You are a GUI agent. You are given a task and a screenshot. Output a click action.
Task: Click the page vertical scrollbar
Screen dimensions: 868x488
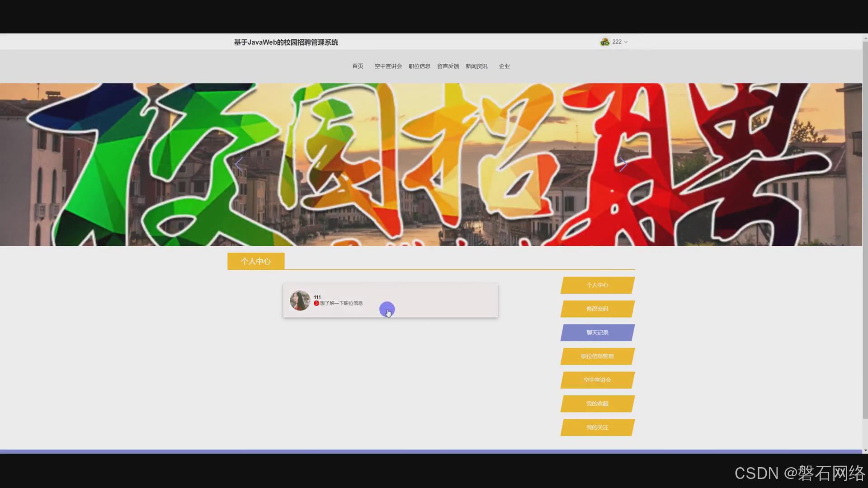click(865, 230)
